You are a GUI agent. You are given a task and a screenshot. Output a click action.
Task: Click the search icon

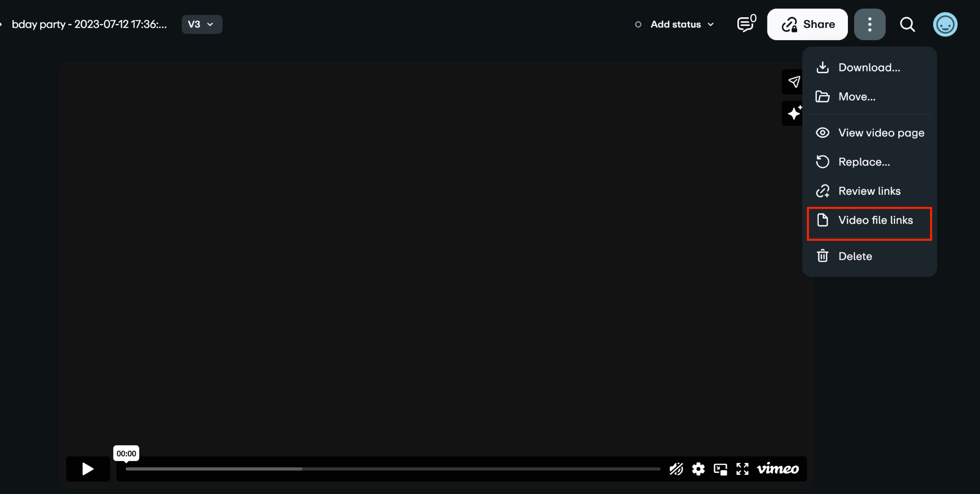[907, 24]
